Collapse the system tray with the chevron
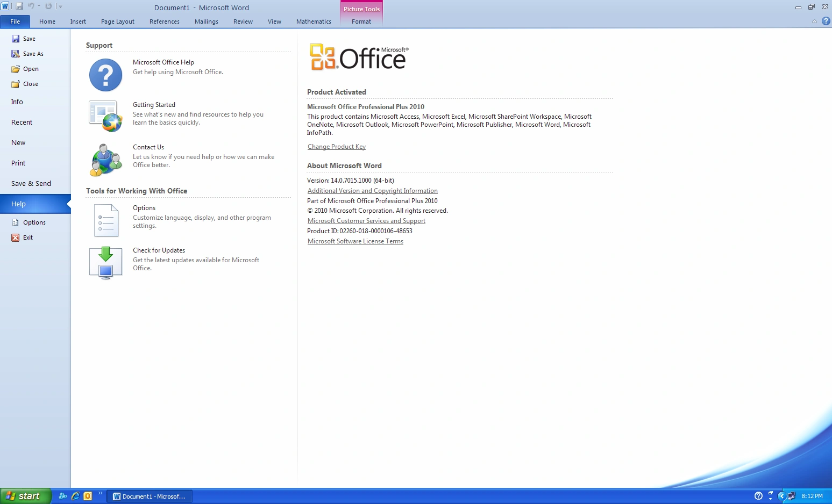Screen dimensions: 832x504 coord(783,496)
